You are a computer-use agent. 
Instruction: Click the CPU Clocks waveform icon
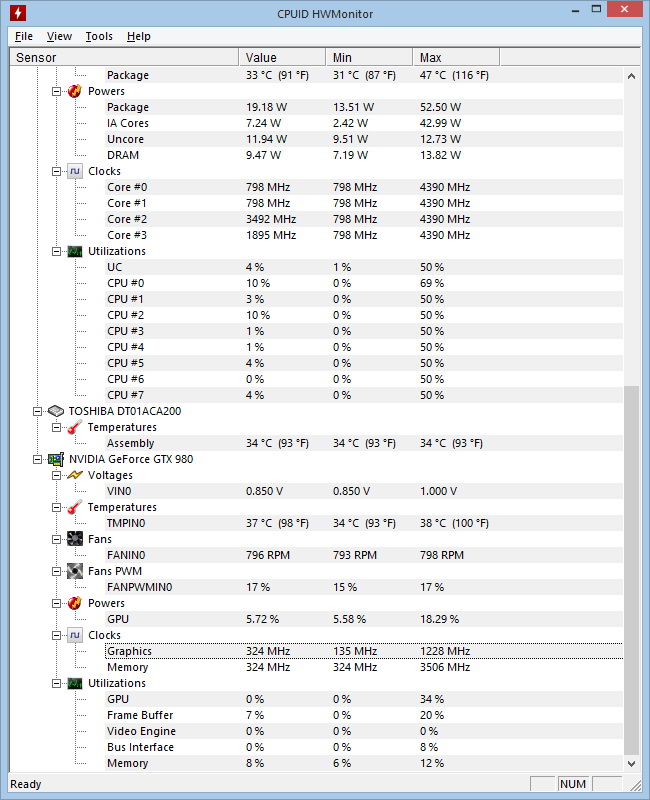(x=74, y=171)
